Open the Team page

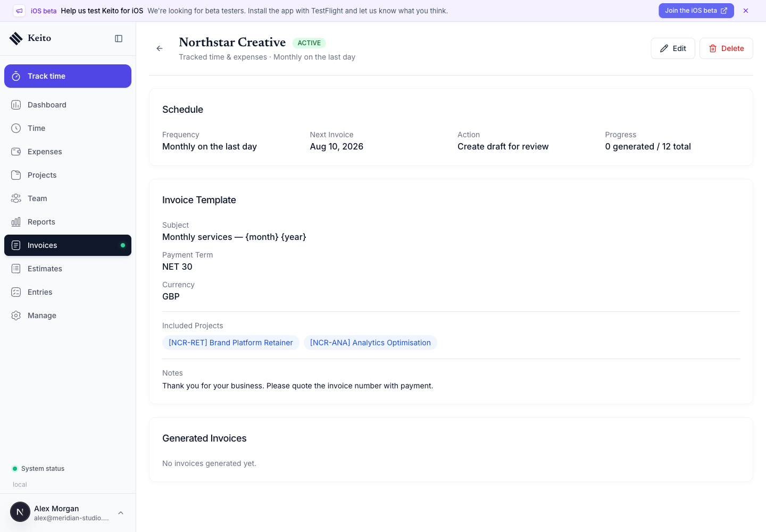(68, 198)
